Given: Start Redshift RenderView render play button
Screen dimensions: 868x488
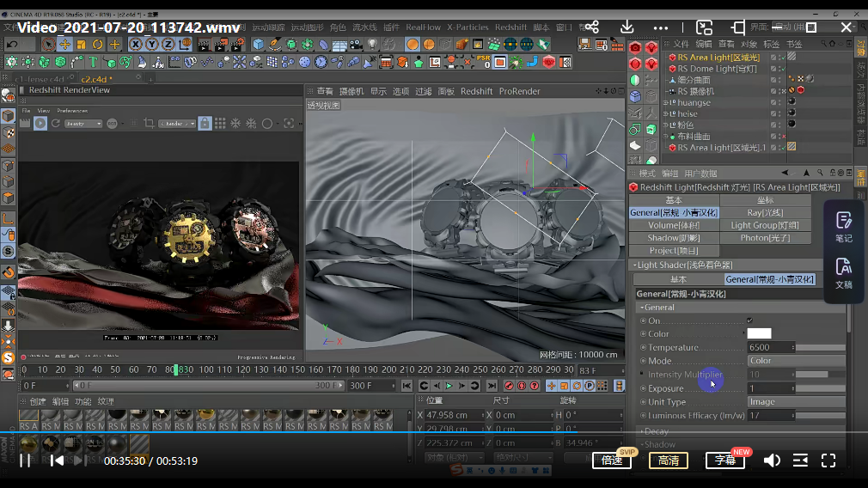Looking at the screenshot, I should [x=40, y=124].
